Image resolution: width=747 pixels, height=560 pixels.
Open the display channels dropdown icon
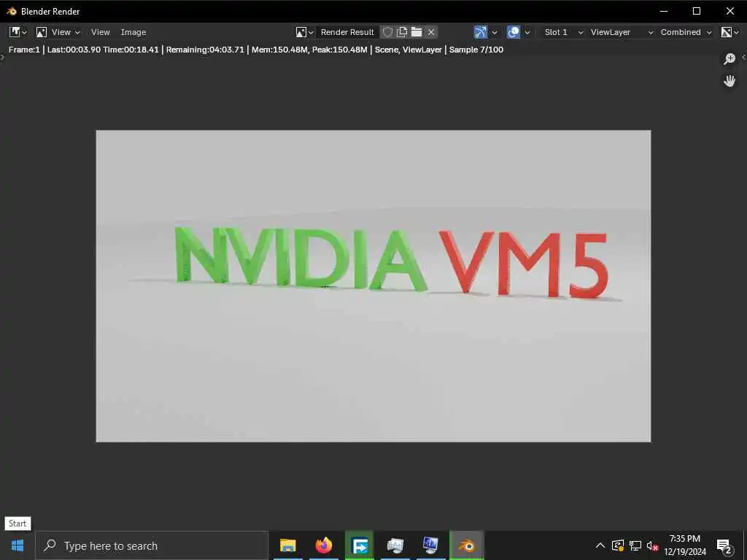click(x=729, y=32)
